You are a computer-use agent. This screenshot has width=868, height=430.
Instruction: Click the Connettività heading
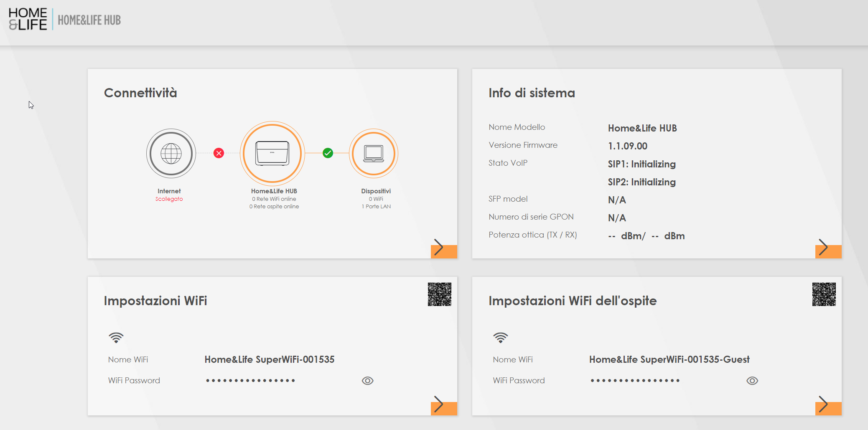[140, 93]
